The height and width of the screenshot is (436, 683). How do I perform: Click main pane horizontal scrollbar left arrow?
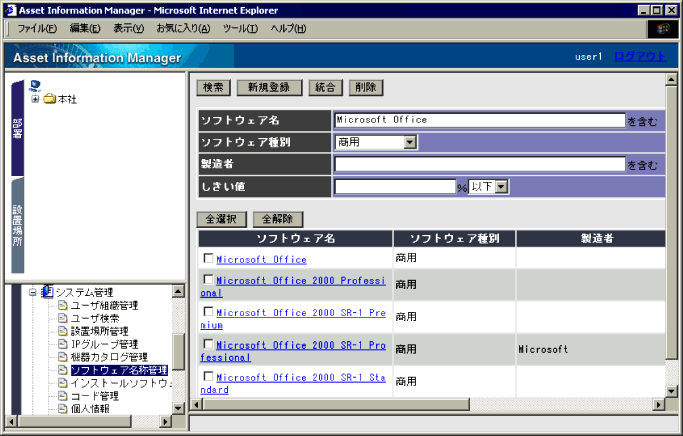click(x=196, y=405)
